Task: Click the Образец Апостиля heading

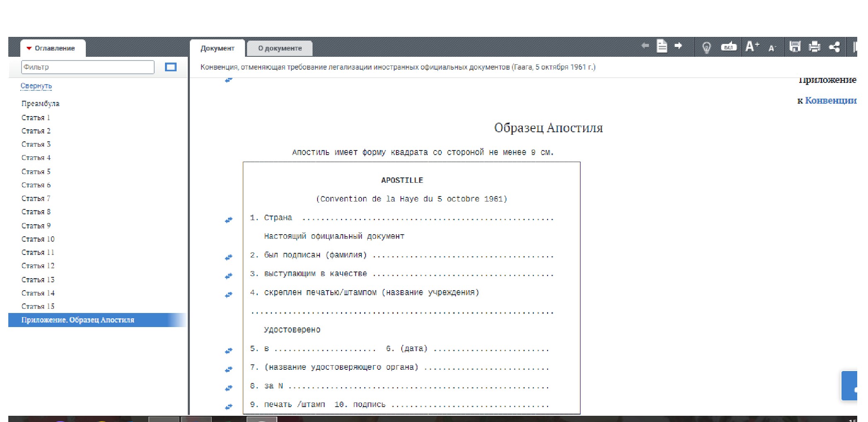Action: click(x=548, y=128)
